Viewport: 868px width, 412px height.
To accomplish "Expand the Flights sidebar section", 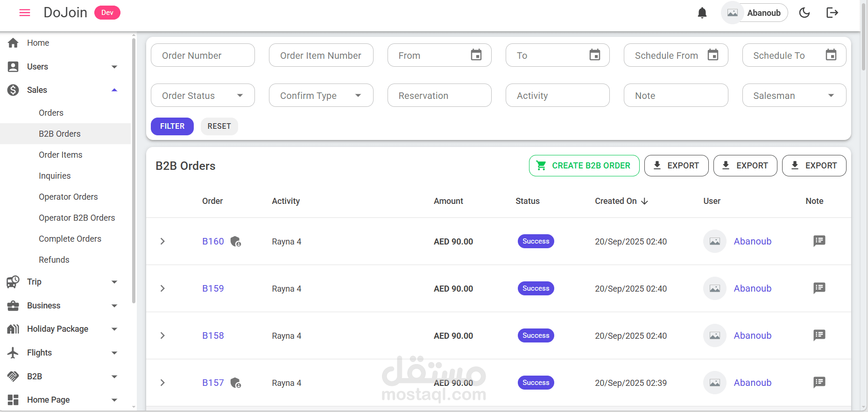I will point(65,353).
